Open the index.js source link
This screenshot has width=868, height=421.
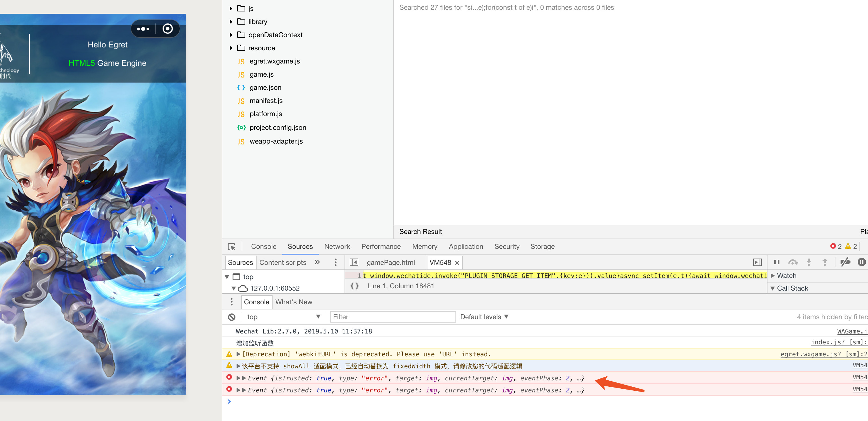point(839,342)
